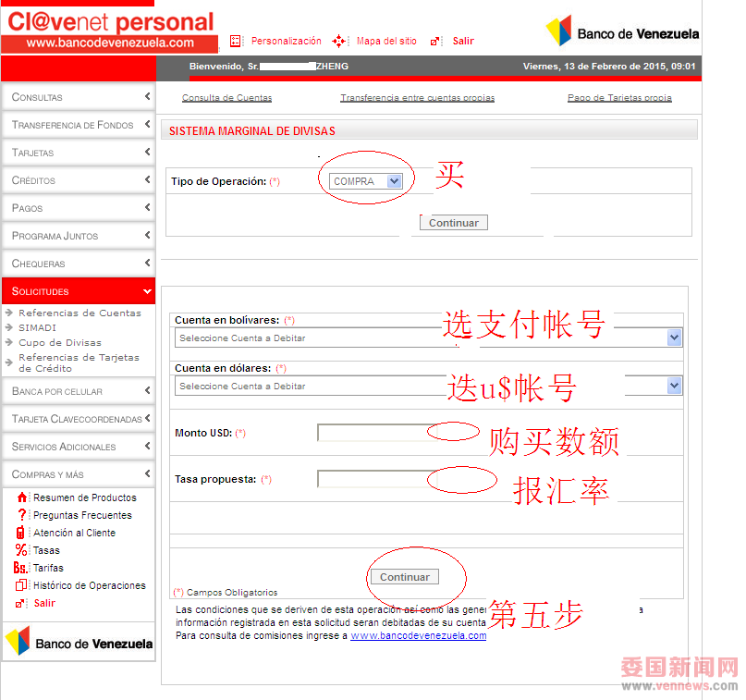Click the Resumen de Productos home icon
This screenshot has width=746, height=700.
pyautogui.click(x=22, y=497)
